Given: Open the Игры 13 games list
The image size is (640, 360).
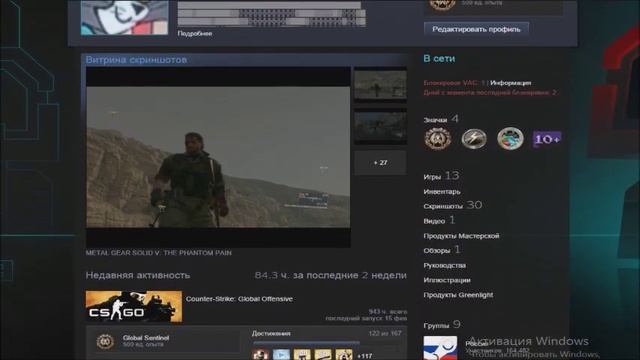Looking at the screenshot, I should (441, 176).
